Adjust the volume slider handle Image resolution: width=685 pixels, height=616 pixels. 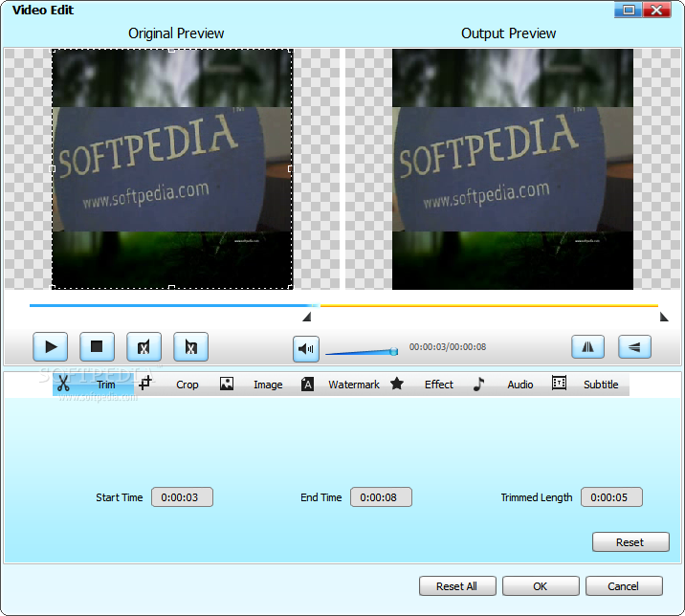click(x=393, y=351)
